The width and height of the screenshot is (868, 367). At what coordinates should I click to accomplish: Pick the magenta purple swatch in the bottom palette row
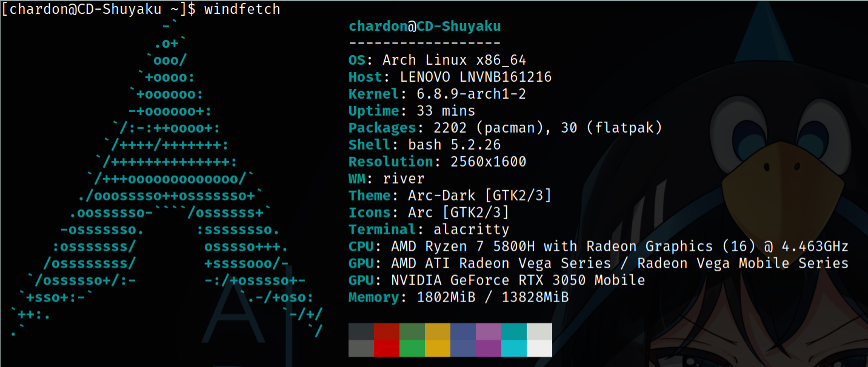click(x=489, y=348)
